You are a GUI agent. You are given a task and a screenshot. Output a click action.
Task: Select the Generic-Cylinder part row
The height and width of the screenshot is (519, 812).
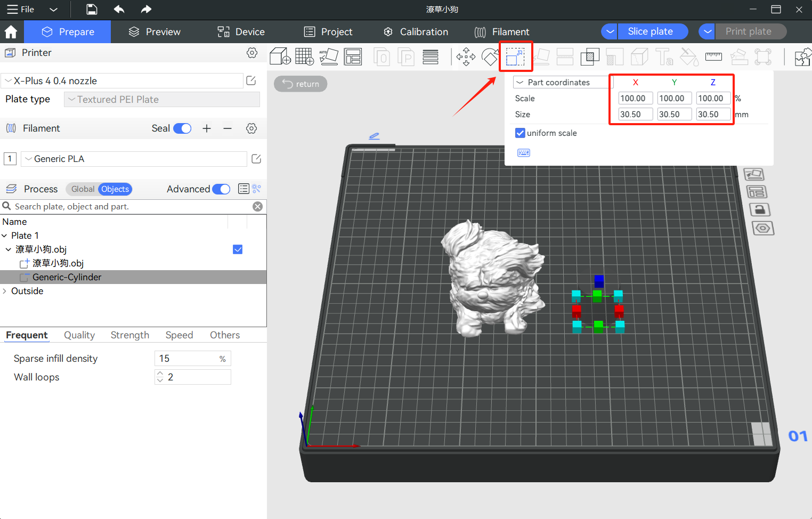coord(133,277)
